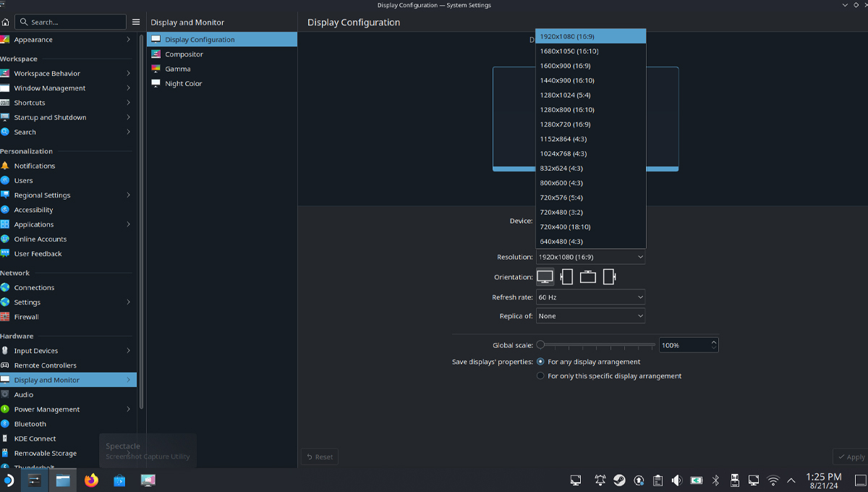Open the 'Replica of' dropdown
Image resolution: width=868 pixels, height=492 pixels.
tap(590, 316)
